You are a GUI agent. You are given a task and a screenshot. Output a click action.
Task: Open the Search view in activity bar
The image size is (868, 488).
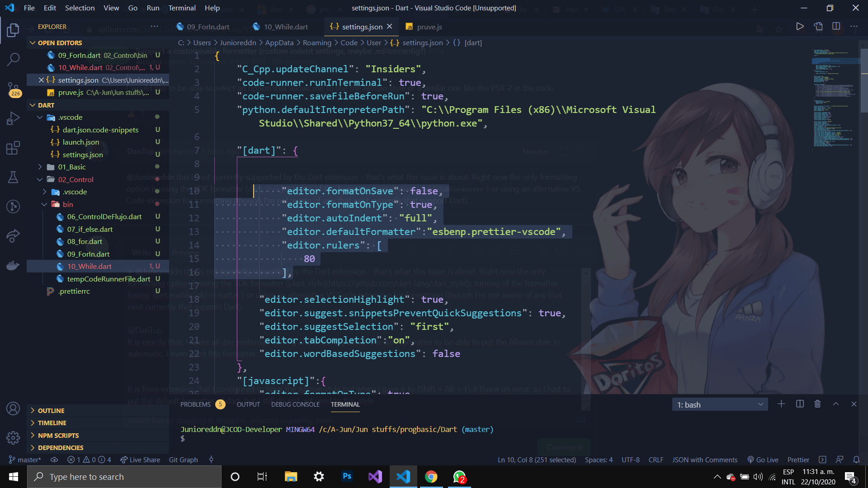[x=13, y=59]
